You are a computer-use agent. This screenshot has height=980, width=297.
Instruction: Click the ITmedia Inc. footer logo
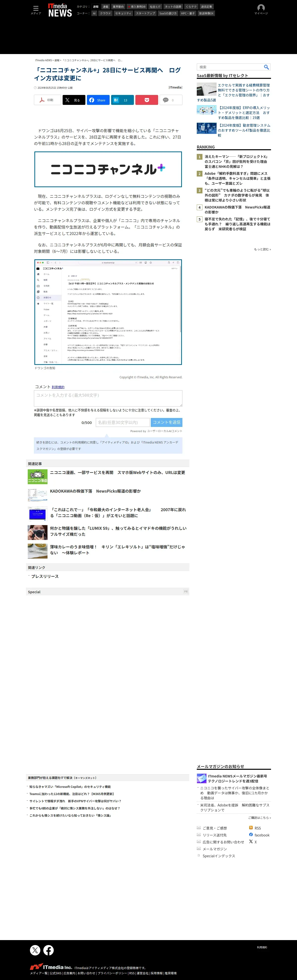[x=51, y=967]
